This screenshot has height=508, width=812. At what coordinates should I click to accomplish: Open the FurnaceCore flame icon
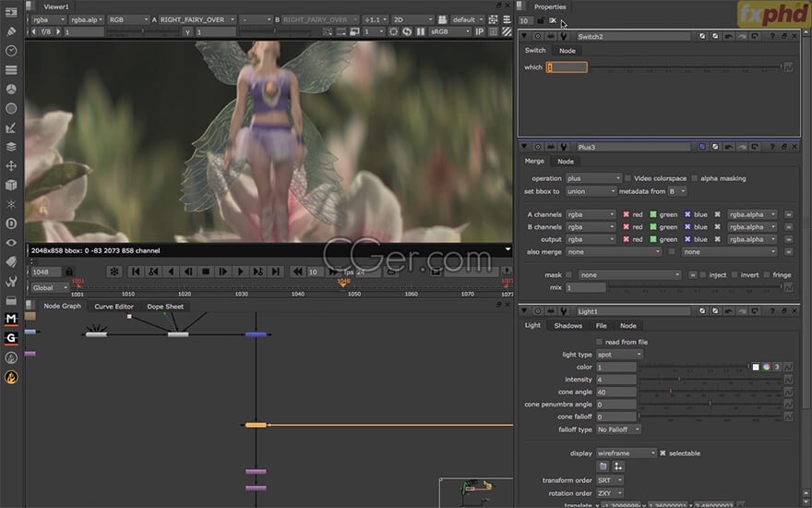pyautogui.click(x=11, y=378)
